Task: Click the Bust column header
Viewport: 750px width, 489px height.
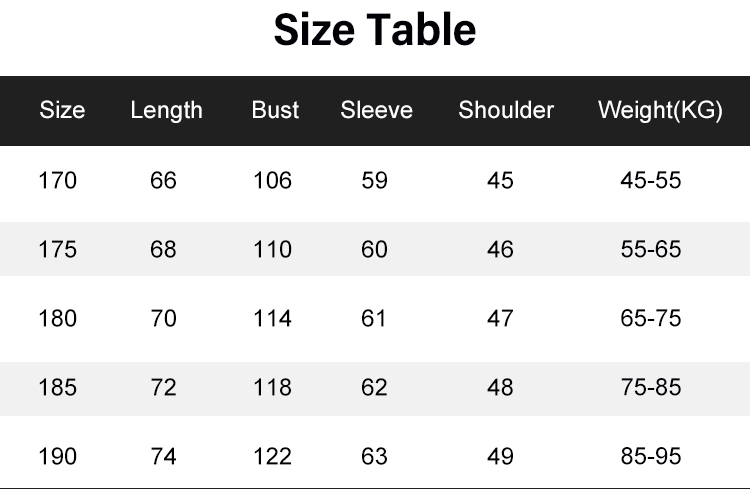Action: click(275, 111)
